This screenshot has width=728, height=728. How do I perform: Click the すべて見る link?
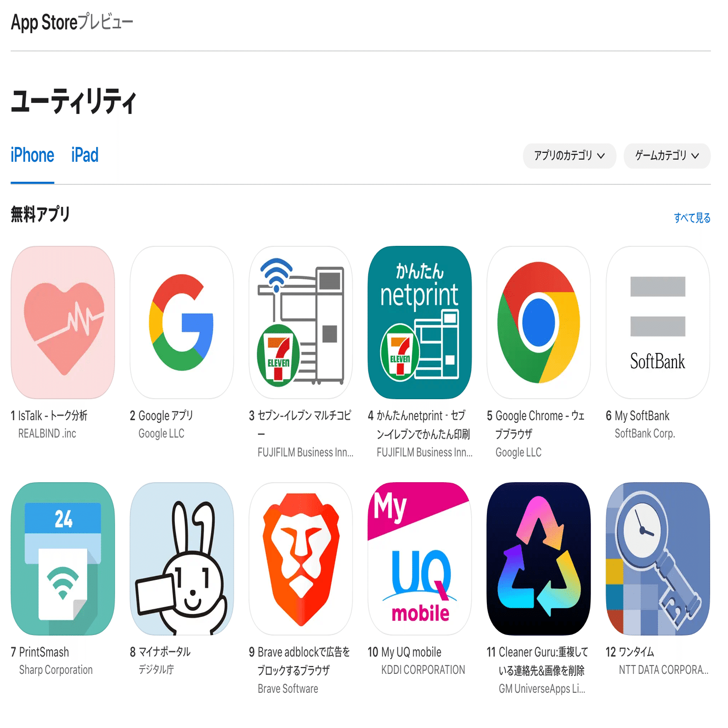pos(692,218)
